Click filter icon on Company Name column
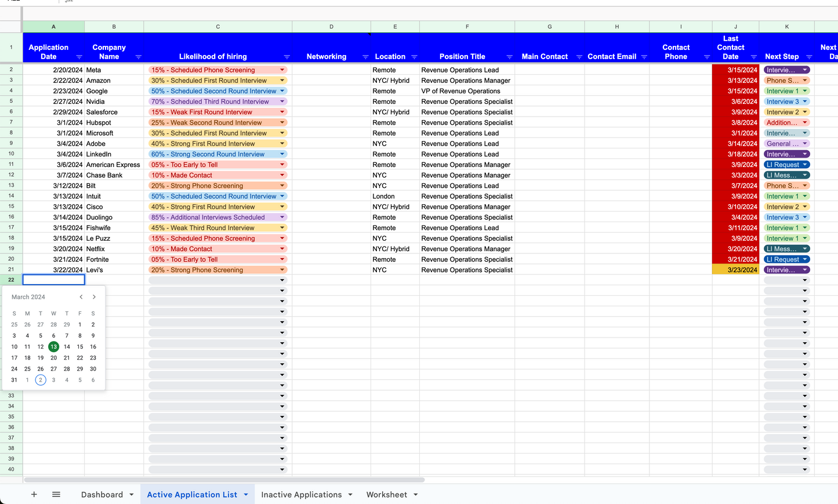The width and height of the screenshot is (838, 504). [x=138, y=57]
